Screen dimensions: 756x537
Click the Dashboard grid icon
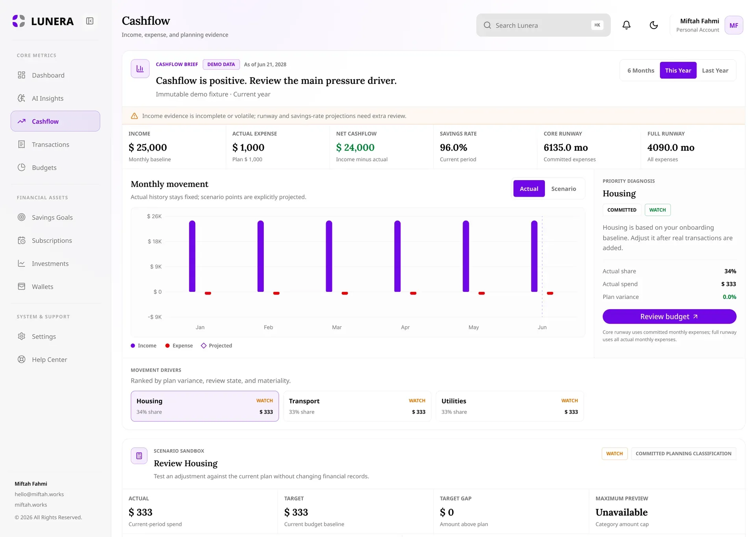click(x=22, y=75)
